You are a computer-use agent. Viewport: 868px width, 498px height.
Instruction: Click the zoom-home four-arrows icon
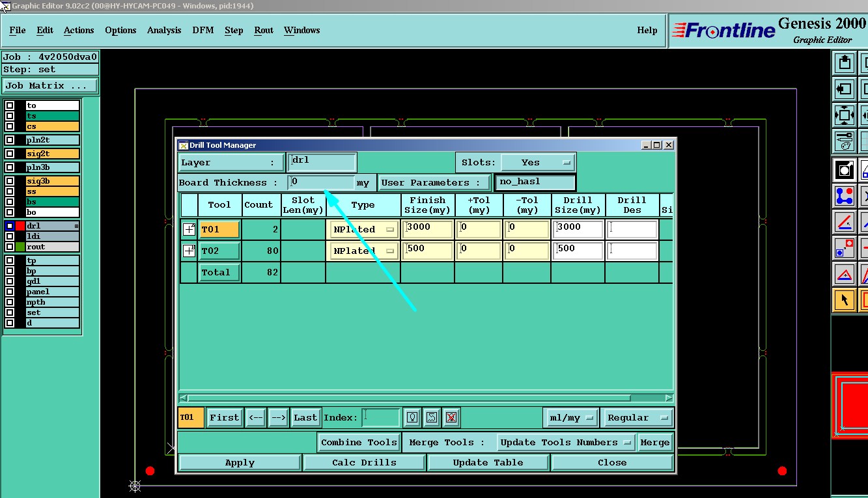[845, 115]
